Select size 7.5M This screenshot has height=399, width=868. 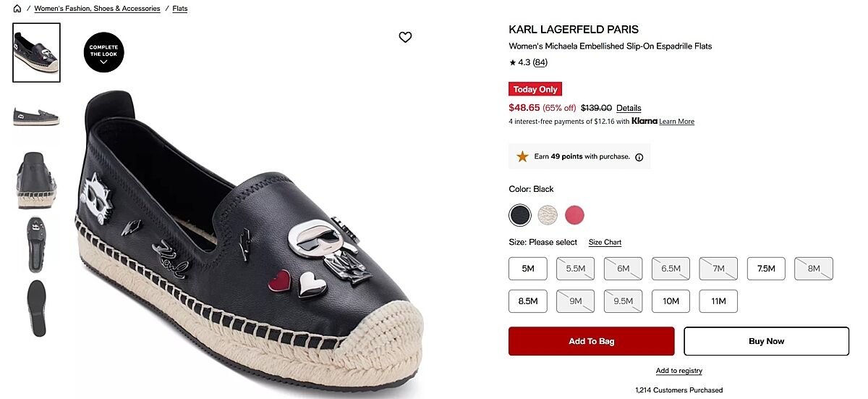click(766, 269)
